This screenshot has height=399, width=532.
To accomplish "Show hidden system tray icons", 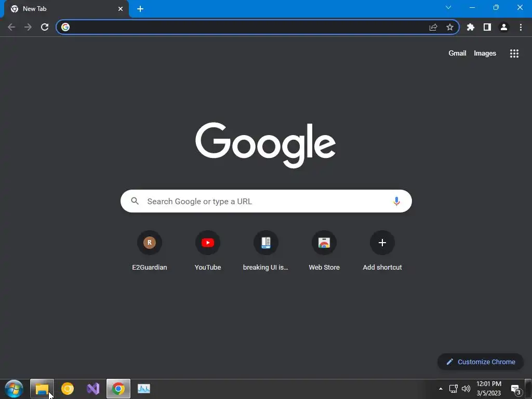I will coord(441,389).
